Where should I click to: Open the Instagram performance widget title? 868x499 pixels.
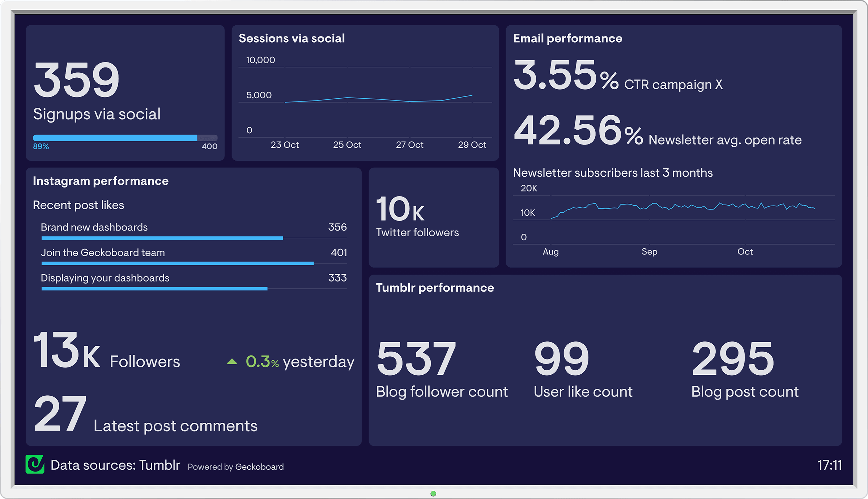point(101,181)
